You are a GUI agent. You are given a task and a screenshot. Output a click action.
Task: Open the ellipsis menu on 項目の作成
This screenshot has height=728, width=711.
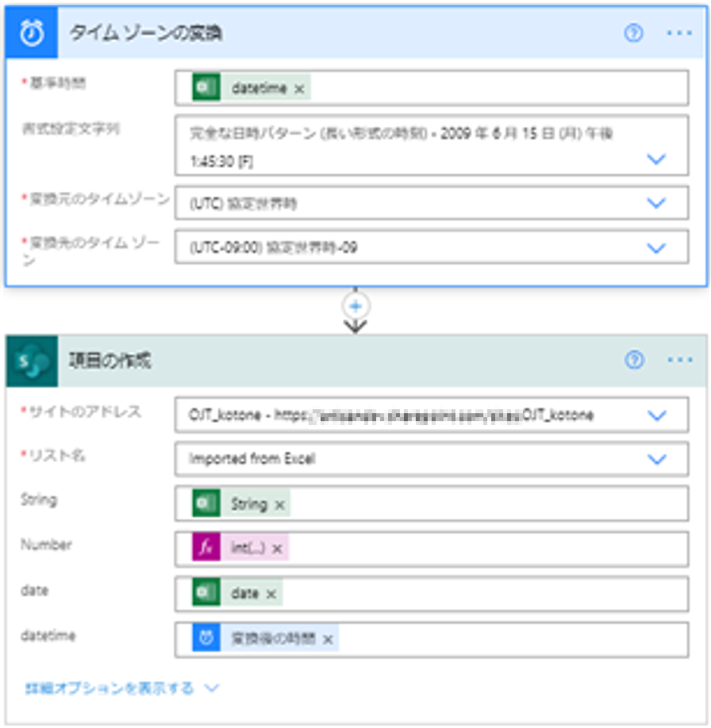[679, 361]
